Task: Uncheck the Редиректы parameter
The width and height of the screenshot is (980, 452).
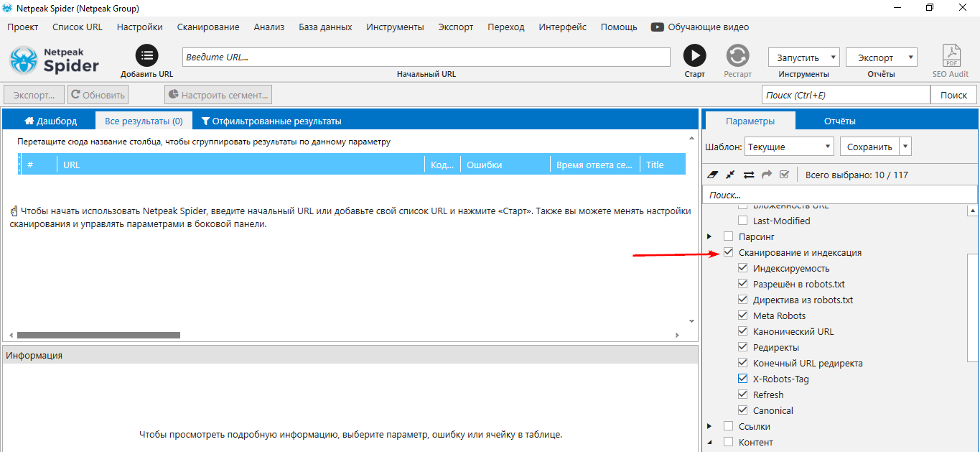Action: [x=743, y=347]
